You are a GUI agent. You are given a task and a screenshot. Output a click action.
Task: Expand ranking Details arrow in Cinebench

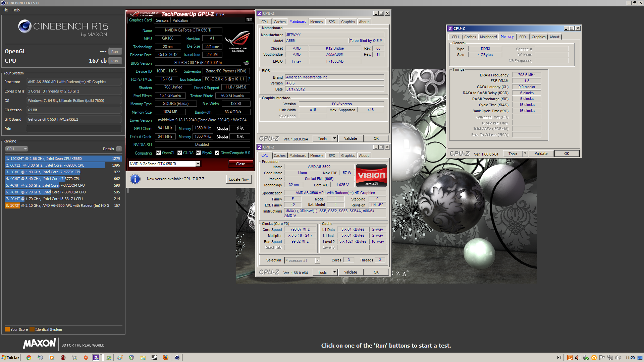click(119, 149)
